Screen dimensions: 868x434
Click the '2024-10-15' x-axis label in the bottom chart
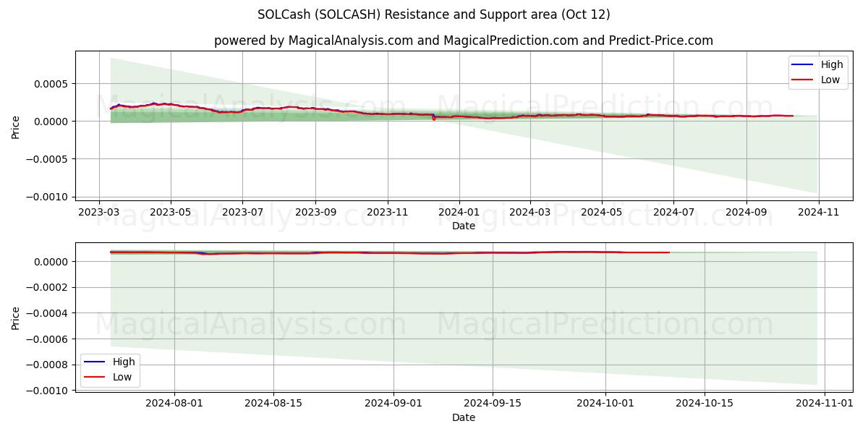(705, 404)
